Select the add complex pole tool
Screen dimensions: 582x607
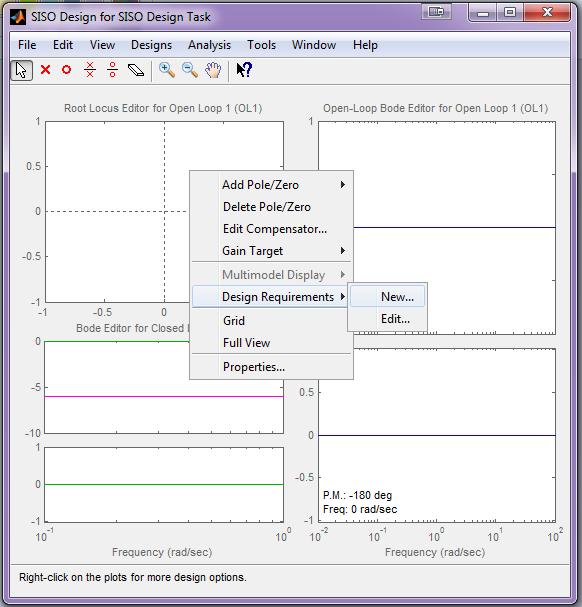pos(90,70)
